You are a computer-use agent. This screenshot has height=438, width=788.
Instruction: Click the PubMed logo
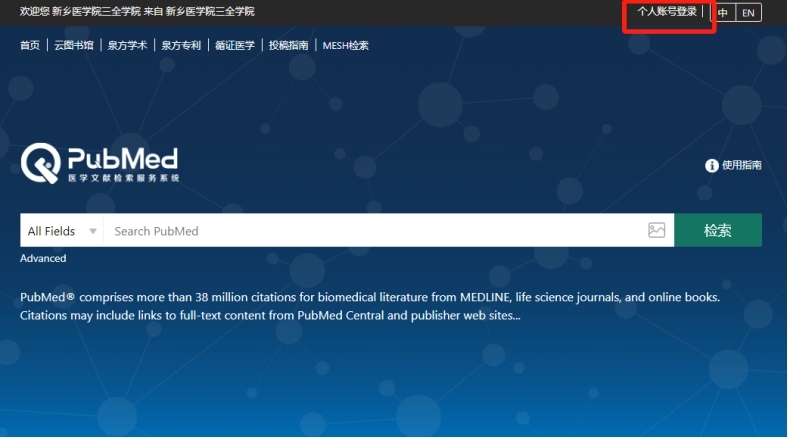pos(100,163)
